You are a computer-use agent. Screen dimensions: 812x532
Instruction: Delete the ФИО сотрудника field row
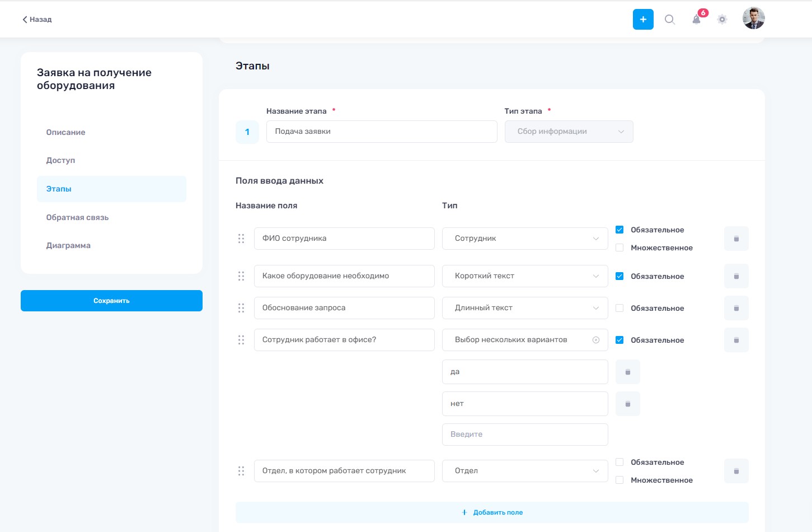(736, 239)
